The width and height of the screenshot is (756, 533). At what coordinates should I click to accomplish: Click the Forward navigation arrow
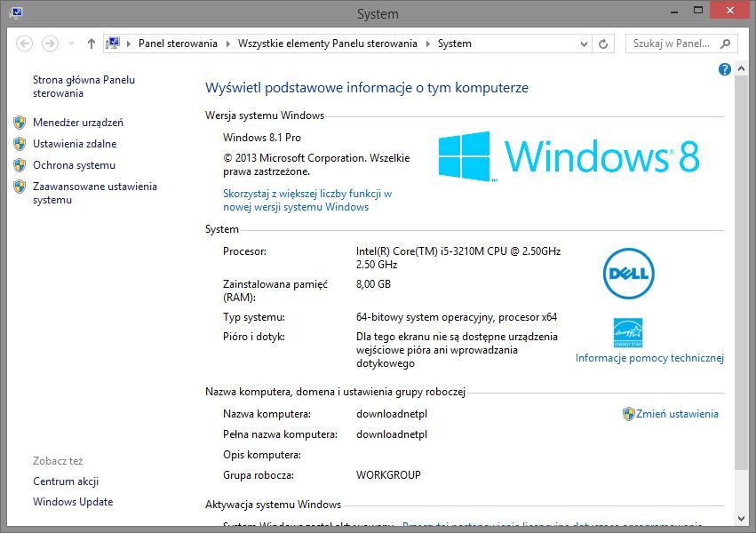50,44
